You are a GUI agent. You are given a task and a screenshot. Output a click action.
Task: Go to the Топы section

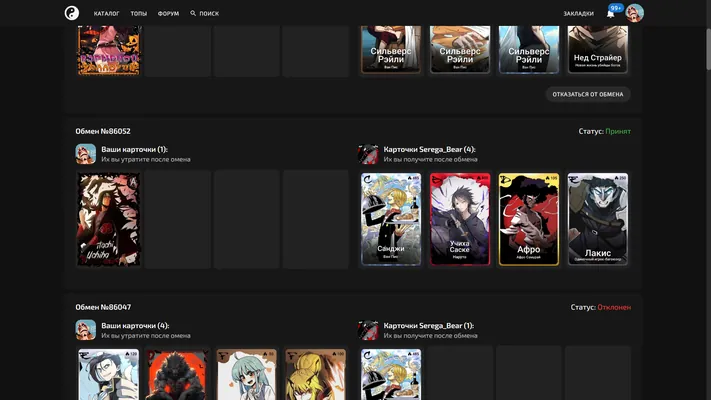pyautogui.click(x=139, y=14)
